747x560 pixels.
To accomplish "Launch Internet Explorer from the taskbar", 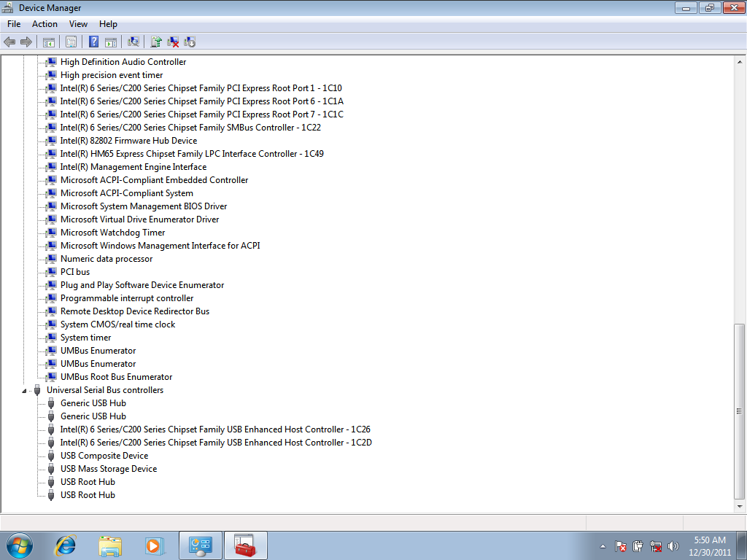I will click(65, 545).
